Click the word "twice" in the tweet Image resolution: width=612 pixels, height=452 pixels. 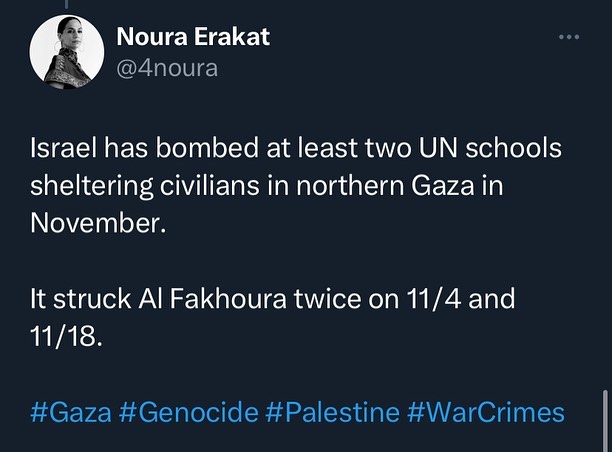point(321,300)
